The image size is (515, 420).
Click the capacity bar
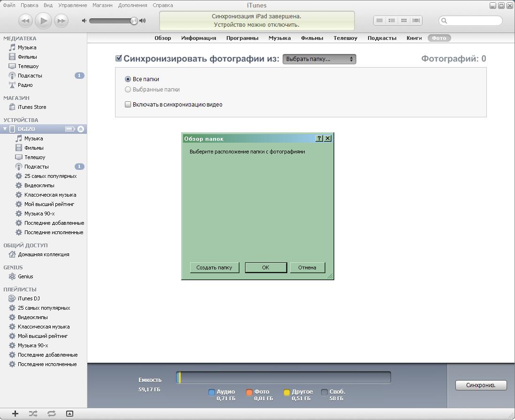pos(284,377)
